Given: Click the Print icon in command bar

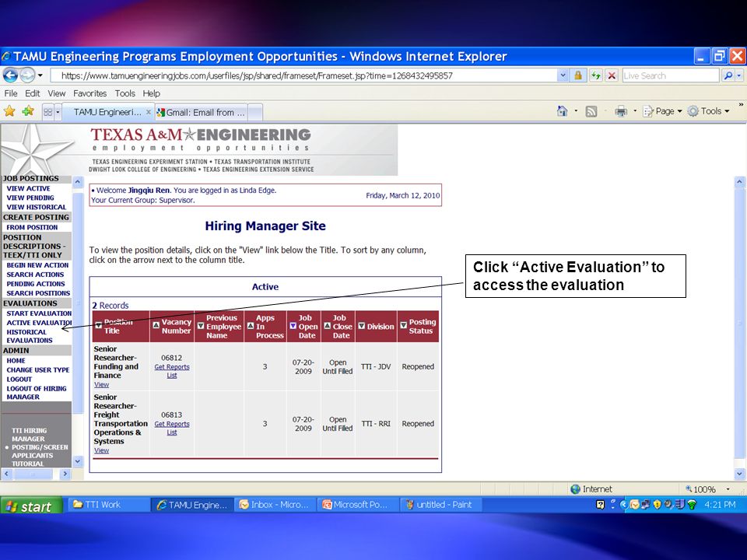Looking at the screenshot, I should pyautogui.click(x=621, y=111).
